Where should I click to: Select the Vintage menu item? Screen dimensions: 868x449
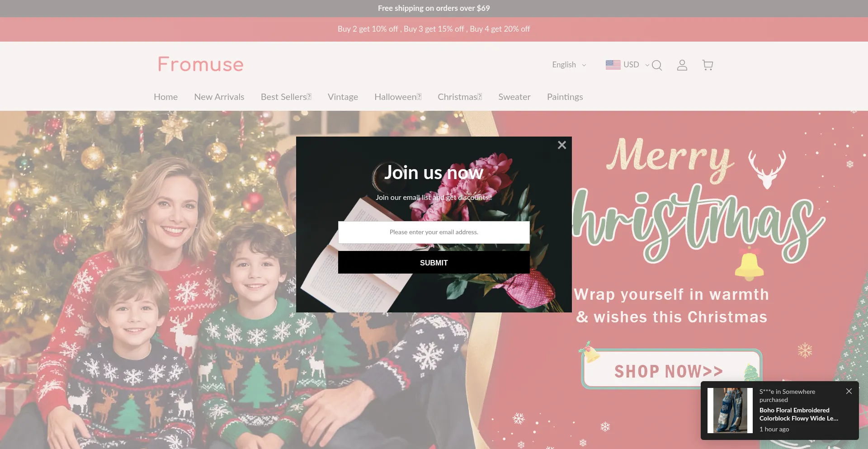point(343,97)
